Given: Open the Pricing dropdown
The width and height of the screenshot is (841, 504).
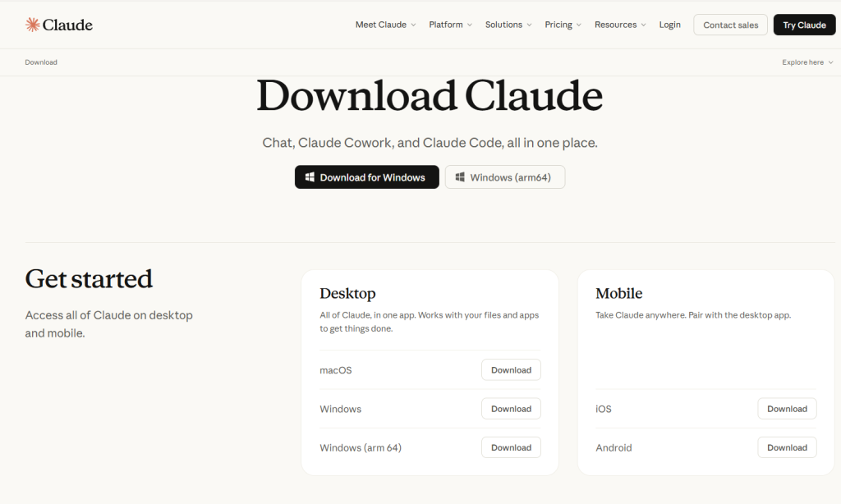Looking at the screenshot, I should [x=563, y=25].
